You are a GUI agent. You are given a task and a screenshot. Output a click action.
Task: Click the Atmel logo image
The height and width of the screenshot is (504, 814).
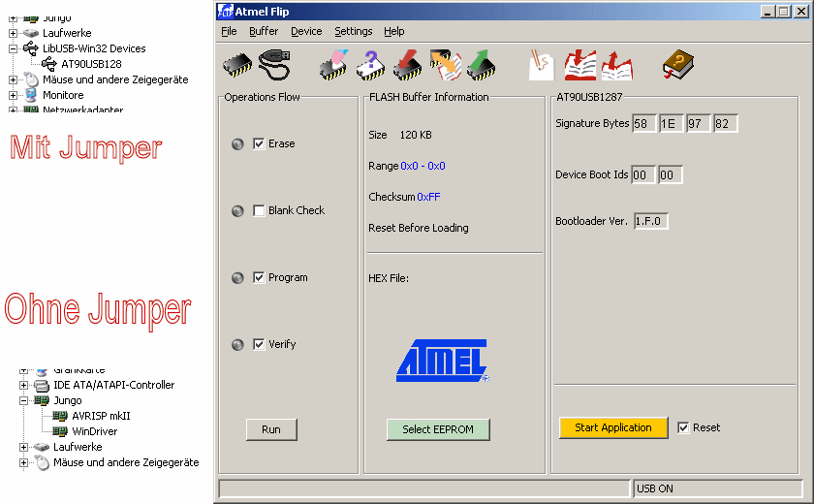(x=442, y=361)
